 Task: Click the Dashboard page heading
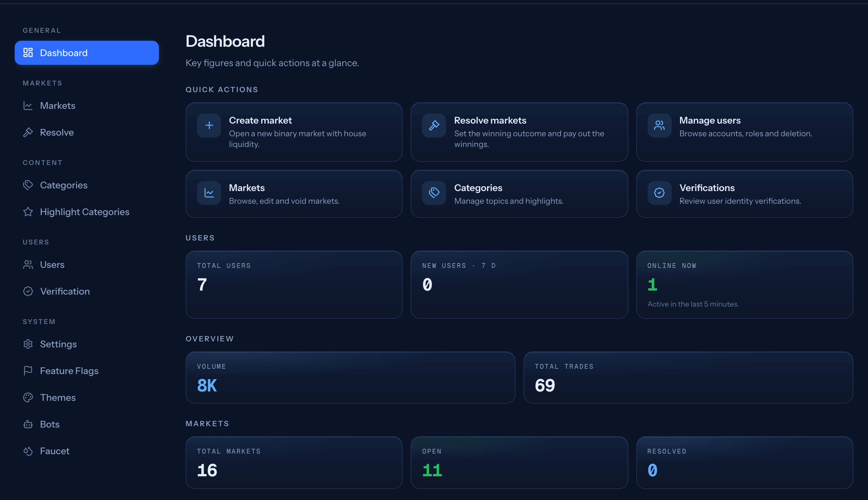coord(225,41)
